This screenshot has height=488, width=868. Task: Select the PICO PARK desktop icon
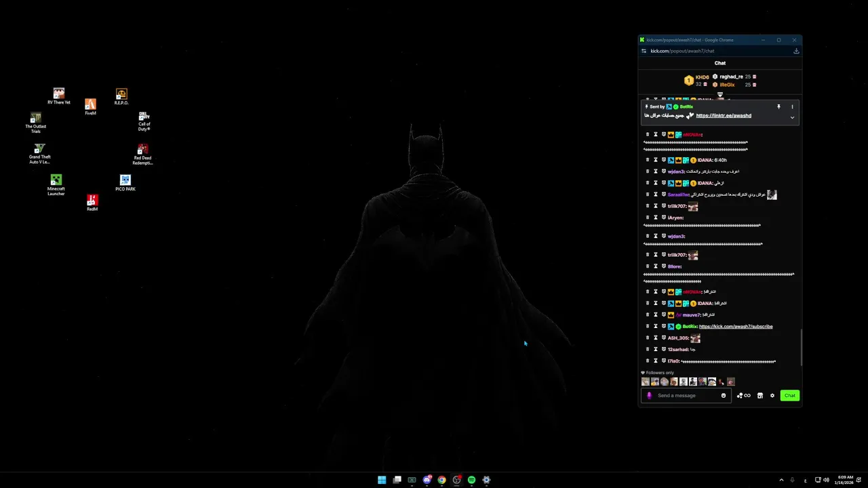(x=125, y=183)
